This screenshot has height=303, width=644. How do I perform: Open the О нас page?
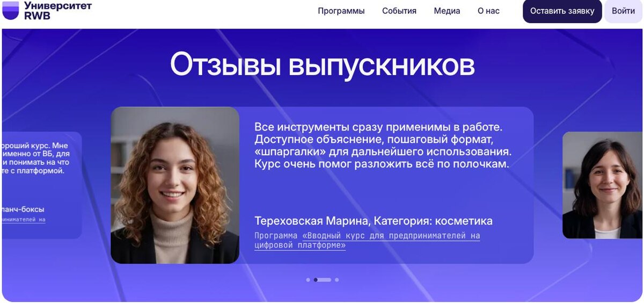point(488,11)
